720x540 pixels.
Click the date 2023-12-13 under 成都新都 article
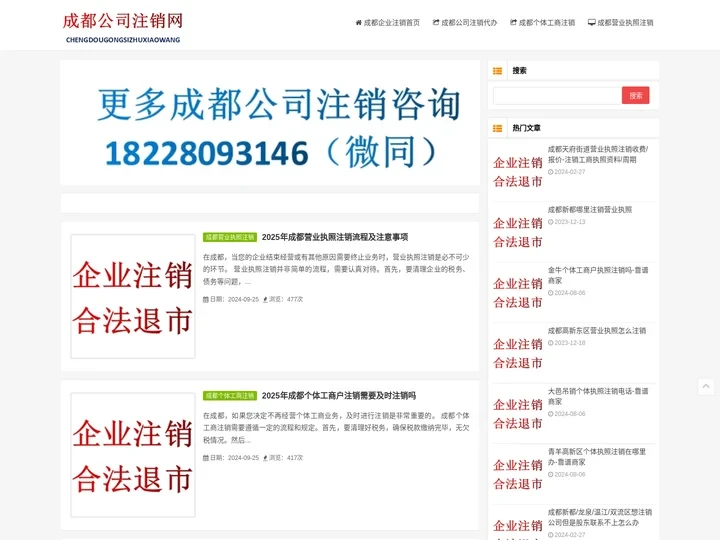pyautogui.click(x=570, y=222)
